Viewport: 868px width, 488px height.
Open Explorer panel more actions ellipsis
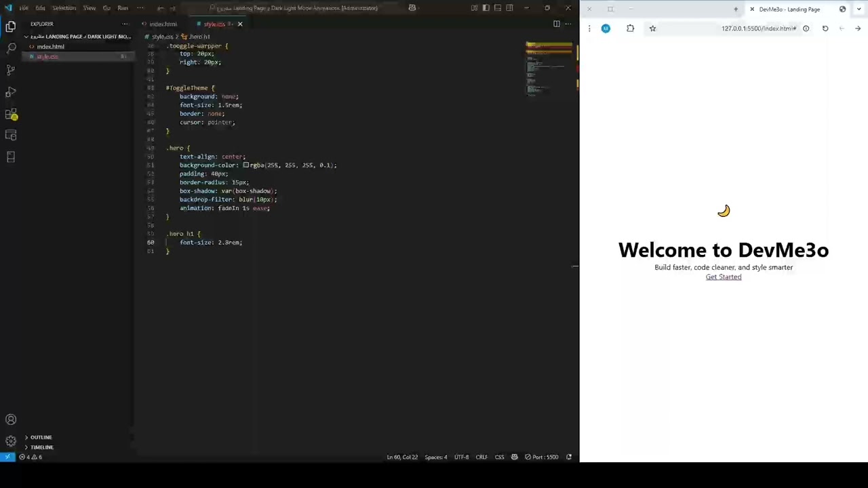pos(124,24)
